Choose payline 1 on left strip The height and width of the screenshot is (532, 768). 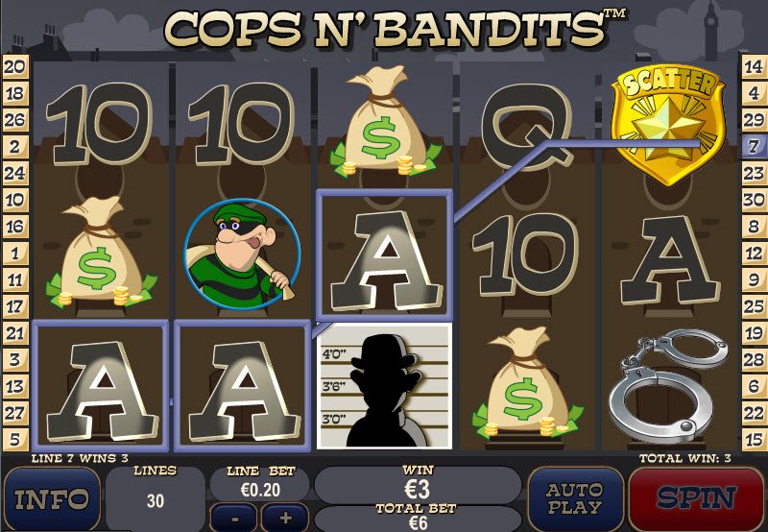(x=15, y=254)
